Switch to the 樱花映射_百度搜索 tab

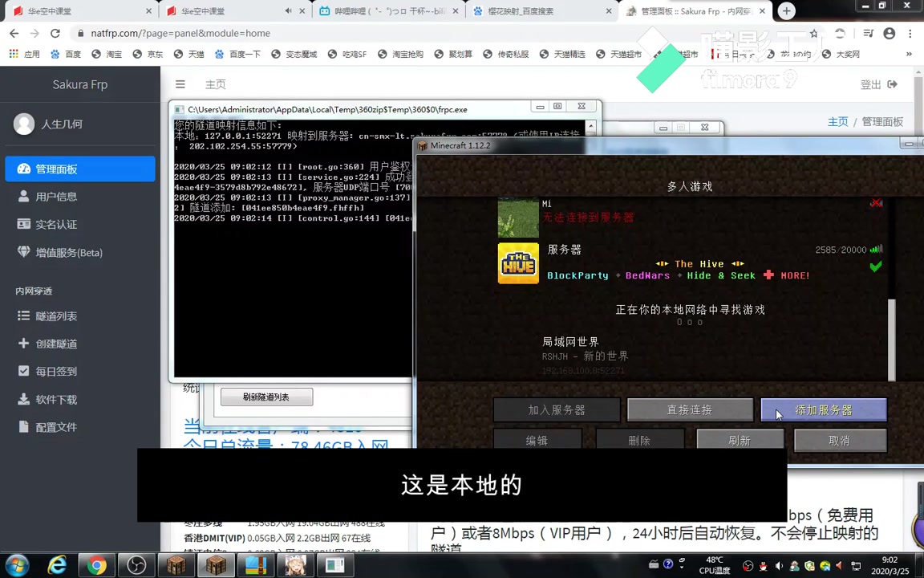[x=542, y=10]
